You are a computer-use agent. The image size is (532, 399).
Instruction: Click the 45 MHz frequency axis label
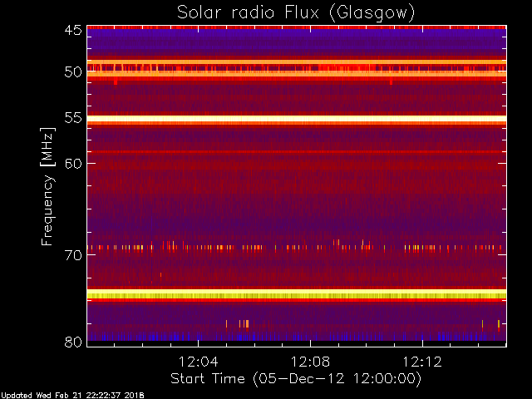pos(73,31)
